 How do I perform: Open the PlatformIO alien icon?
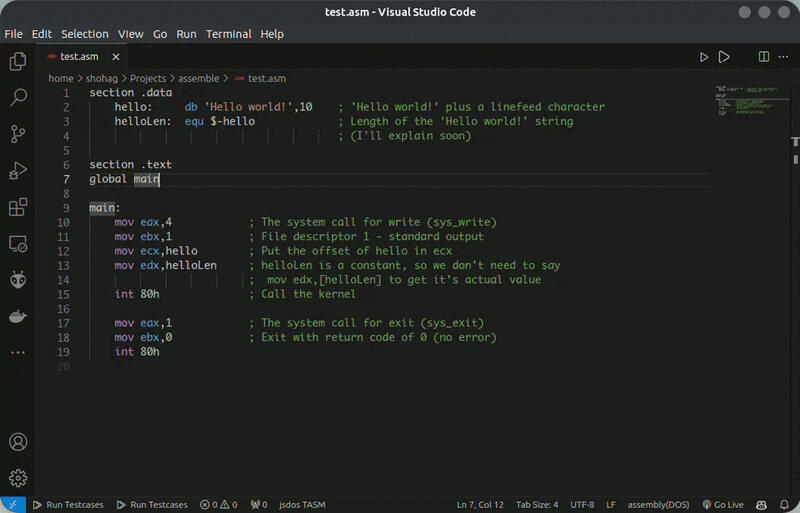point(17,280)
